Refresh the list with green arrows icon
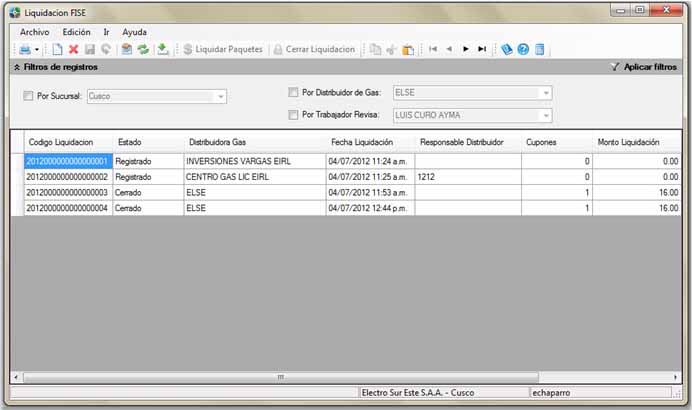 pos(143,49)
